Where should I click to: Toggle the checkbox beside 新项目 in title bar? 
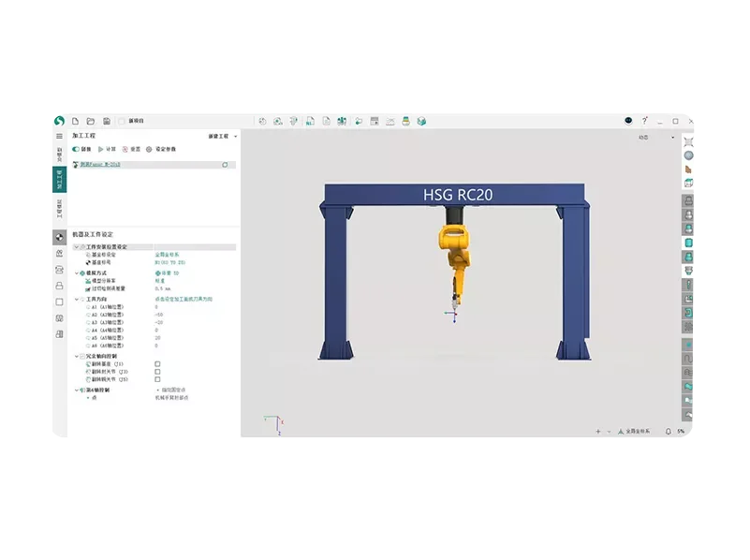pos(122,122)
